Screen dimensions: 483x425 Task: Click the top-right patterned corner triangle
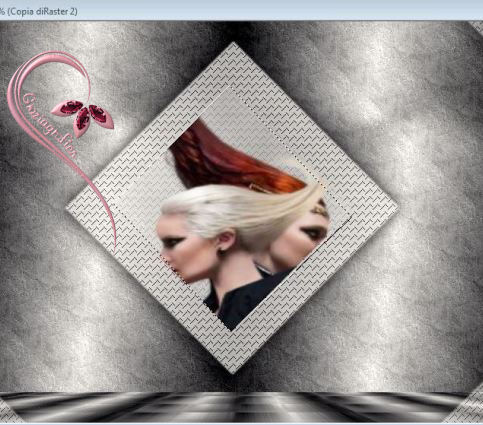477,27
